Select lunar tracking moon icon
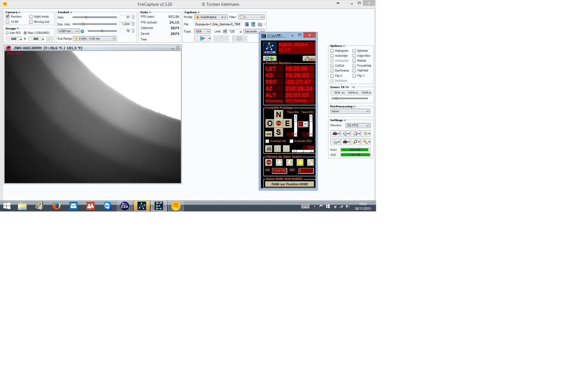The height and width of the screenshot is (392, 588). coord(289,162)
